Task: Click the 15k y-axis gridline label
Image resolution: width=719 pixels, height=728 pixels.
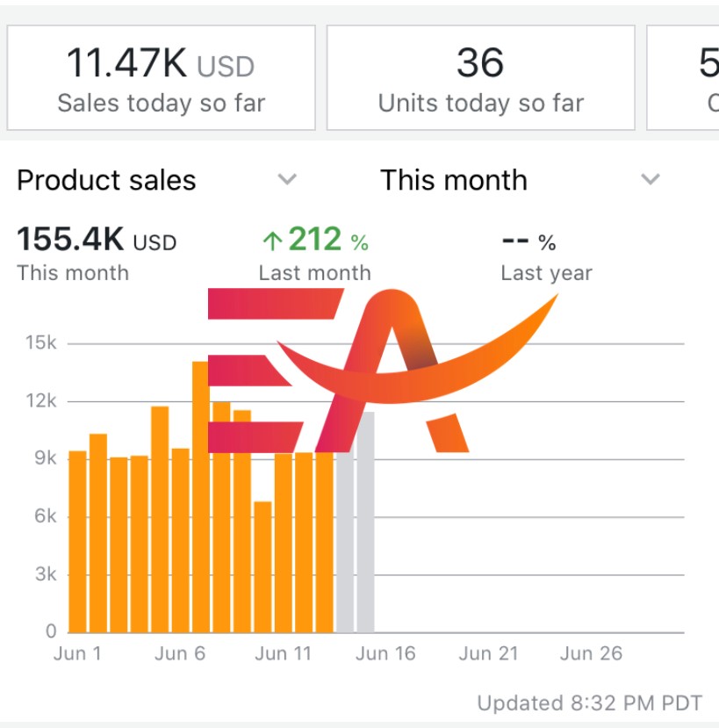Action: [x=40, y=343]
